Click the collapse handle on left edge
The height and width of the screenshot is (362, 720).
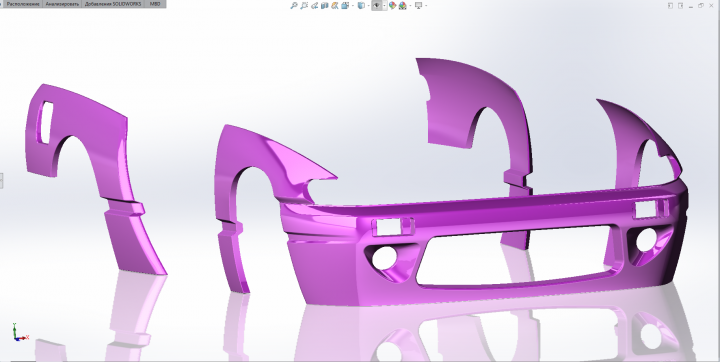pos(1,181)
